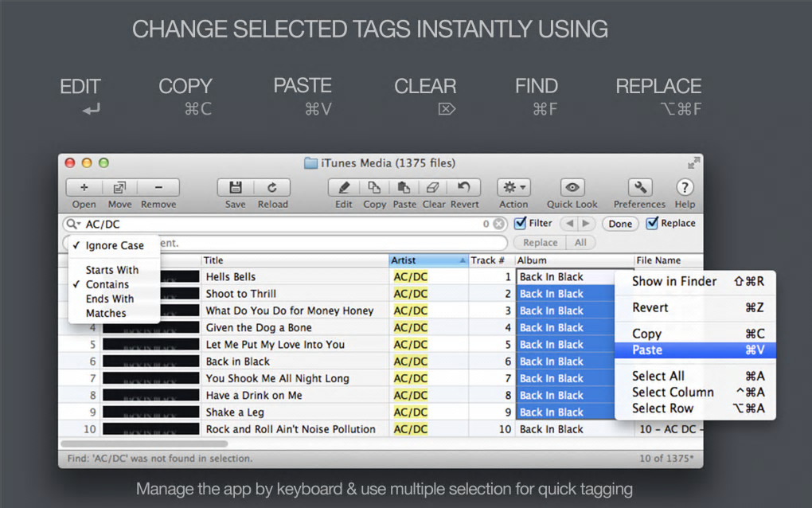Viewport: 812px width, 508px height.
Task: Click the Done button
Action: pos(620,224)
